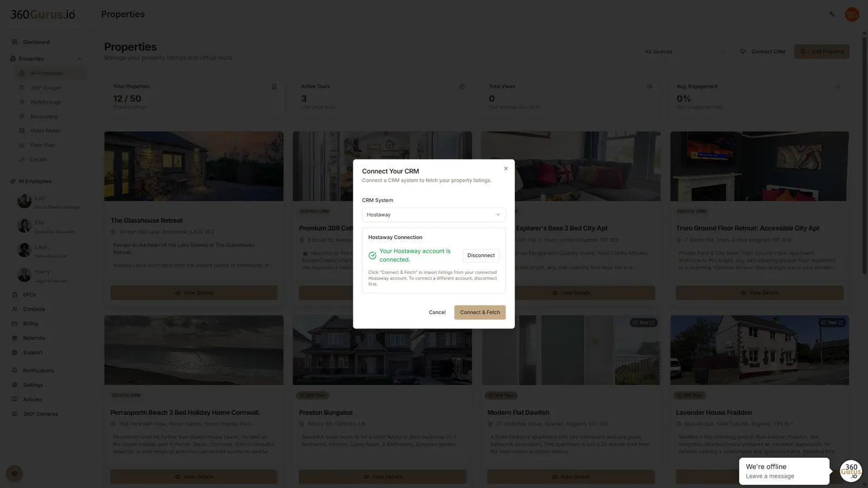Image resolution: width=868 pixels, height=488 pixels.
Task: Click the Settings gear icon in sidebar
Action: coord(15,385)
